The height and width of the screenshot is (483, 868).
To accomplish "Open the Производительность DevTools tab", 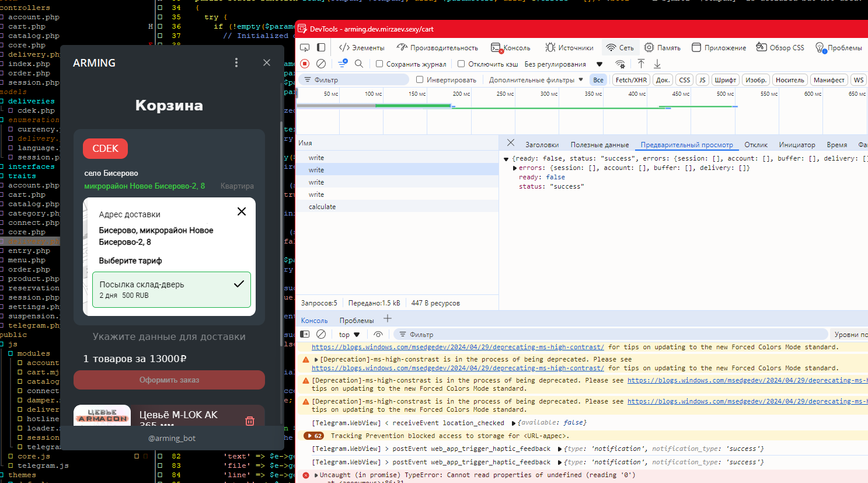I will point(437,47).
